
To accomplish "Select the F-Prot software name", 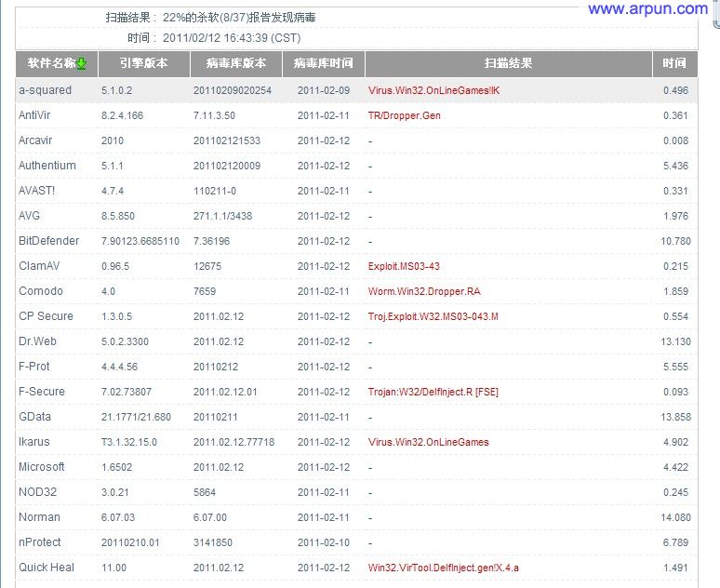I will pos(34,367).
